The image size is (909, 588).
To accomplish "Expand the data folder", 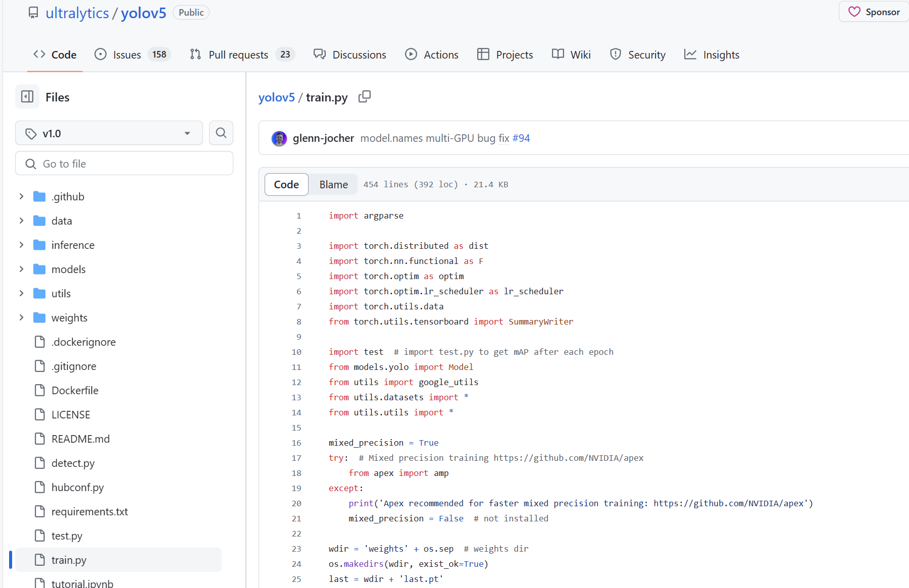I will 21,221.
